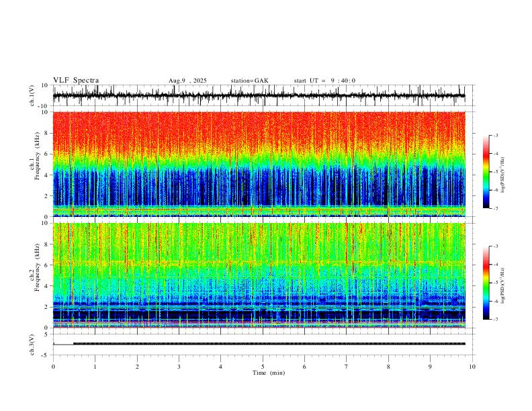The image size is (532, 411).
Task: Click time axis tick label "0"
Action: pos(53,367)
